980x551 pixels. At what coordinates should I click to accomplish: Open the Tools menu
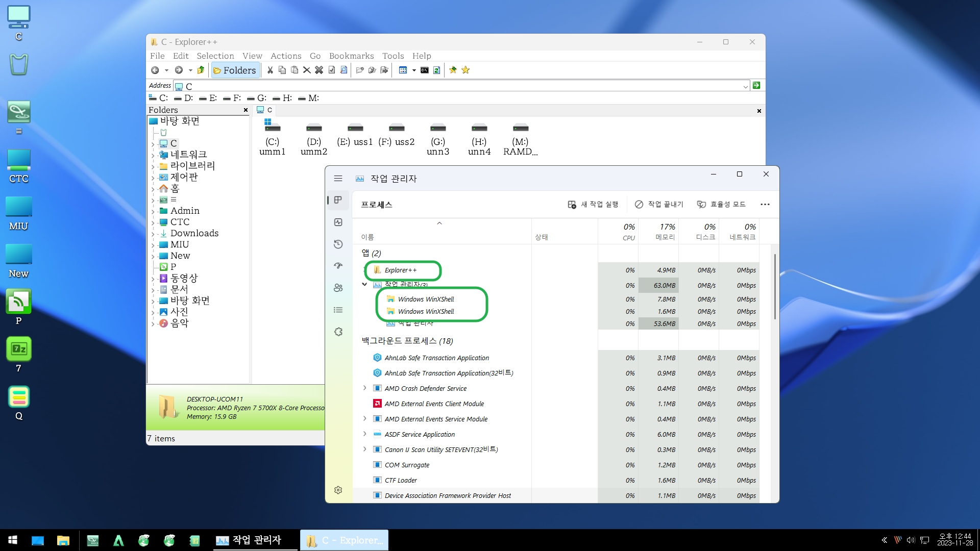click(x=393, y=56)
